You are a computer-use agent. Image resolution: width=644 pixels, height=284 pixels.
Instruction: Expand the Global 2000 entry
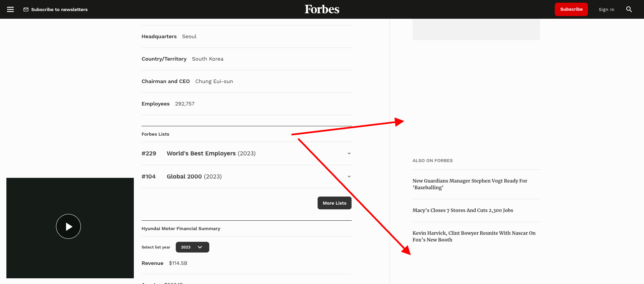tap(349, 176)
